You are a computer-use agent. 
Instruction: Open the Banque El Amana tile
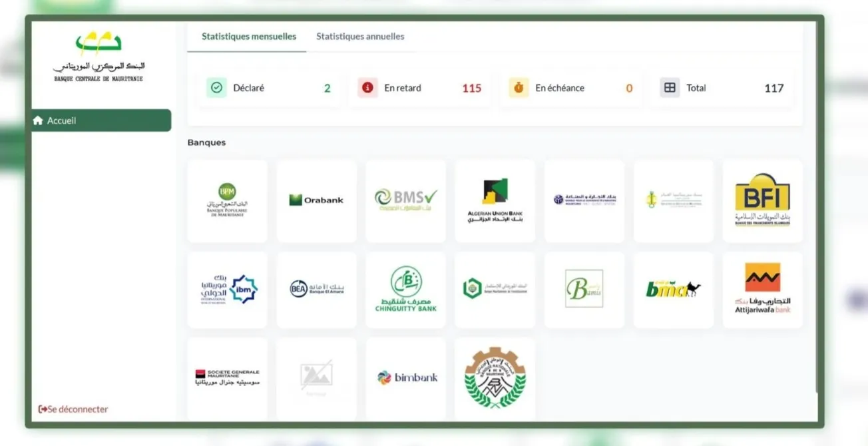point(316,290)
